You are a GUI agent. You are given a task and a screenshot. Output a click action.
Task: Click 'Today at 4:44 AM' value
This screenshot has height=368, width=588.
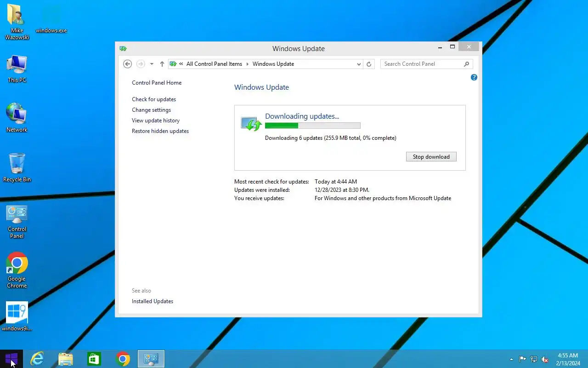coord(336,182)
